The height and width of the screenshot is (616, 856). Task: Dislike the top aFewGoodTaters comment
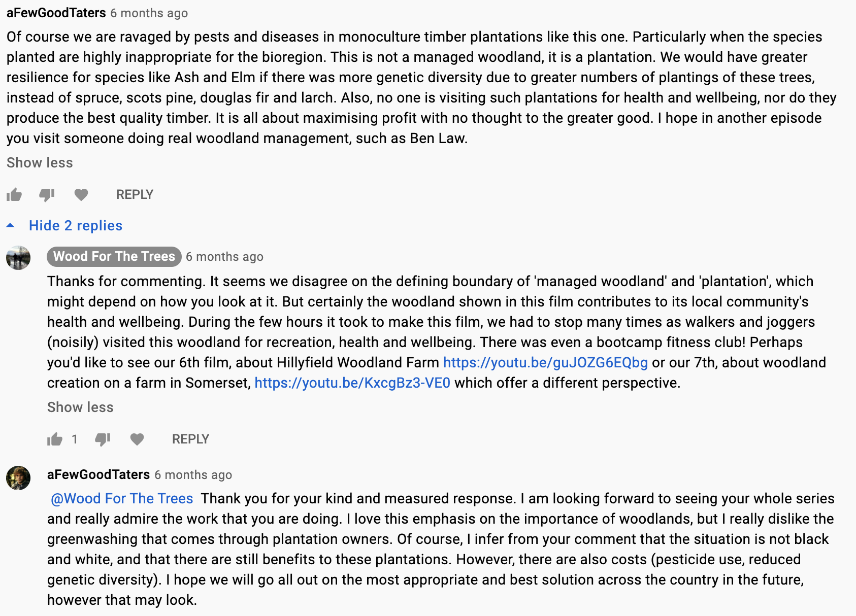coord(47,195)
